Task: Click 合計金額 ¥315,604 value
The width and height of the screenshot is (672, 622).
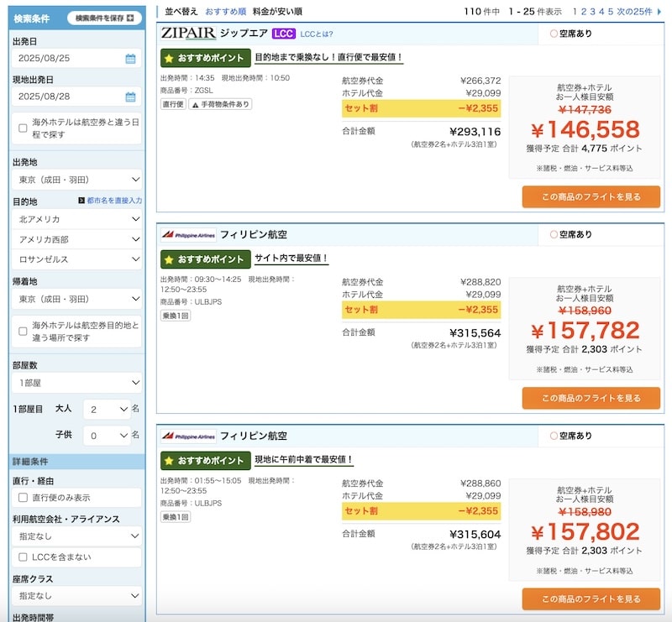Action: pyautogui.click(x=475, y=534)
